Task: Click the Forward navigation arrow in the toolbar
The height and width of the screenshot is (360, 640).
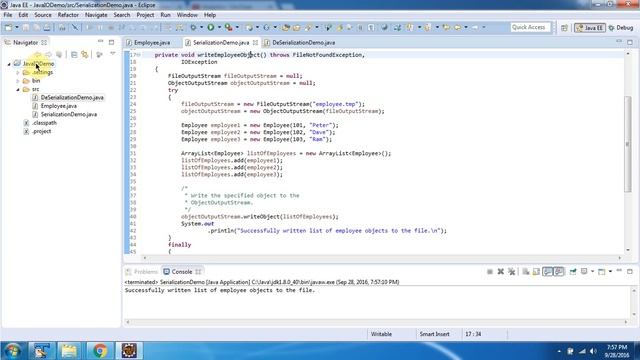Action: pyautogui.click(x=475, y=27)
